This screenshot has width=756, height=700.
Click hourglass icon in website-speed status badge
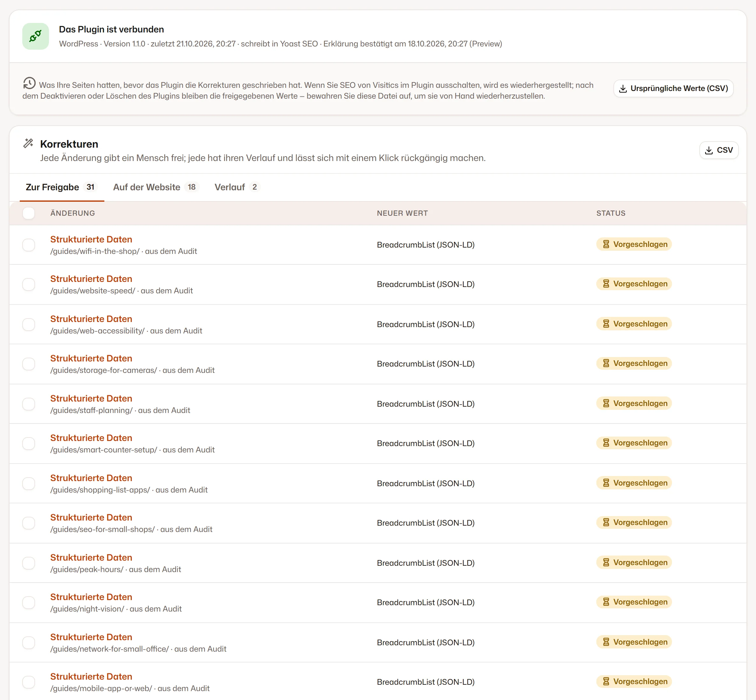tap(606, 284)
